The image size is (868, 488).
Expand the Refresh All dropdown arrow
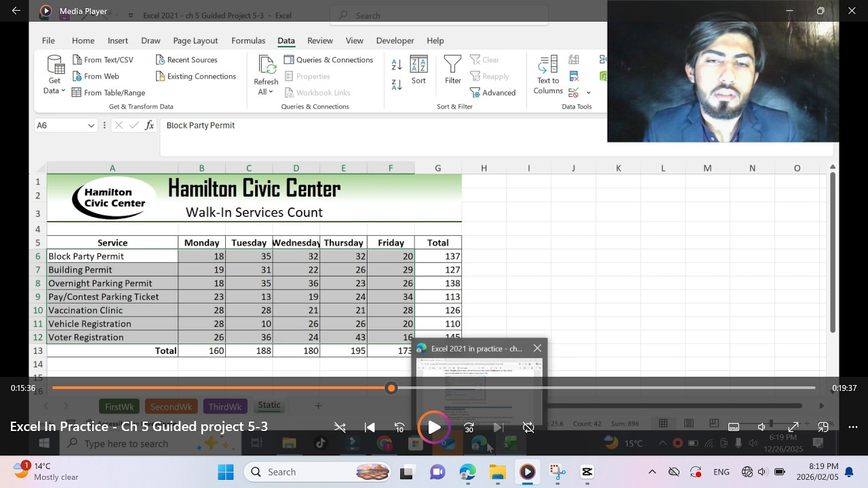tap(271, 92)
